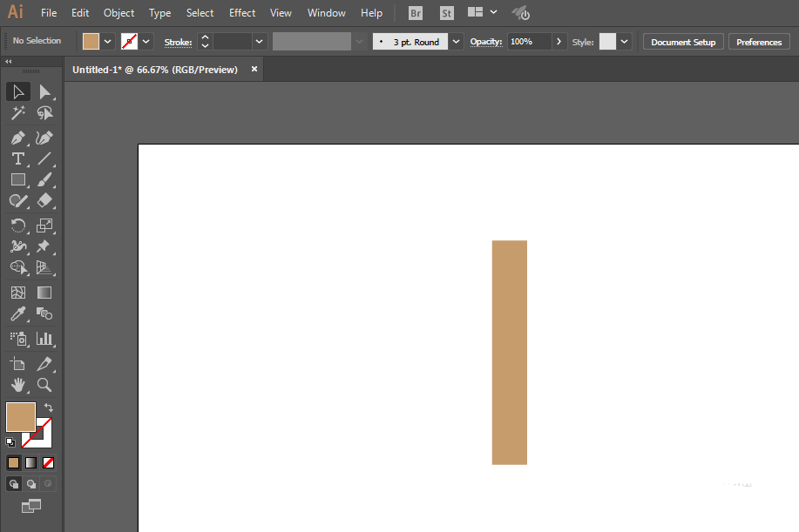799x532 pixels.
Task: Click the Preferences button
Action: (759, 43)
